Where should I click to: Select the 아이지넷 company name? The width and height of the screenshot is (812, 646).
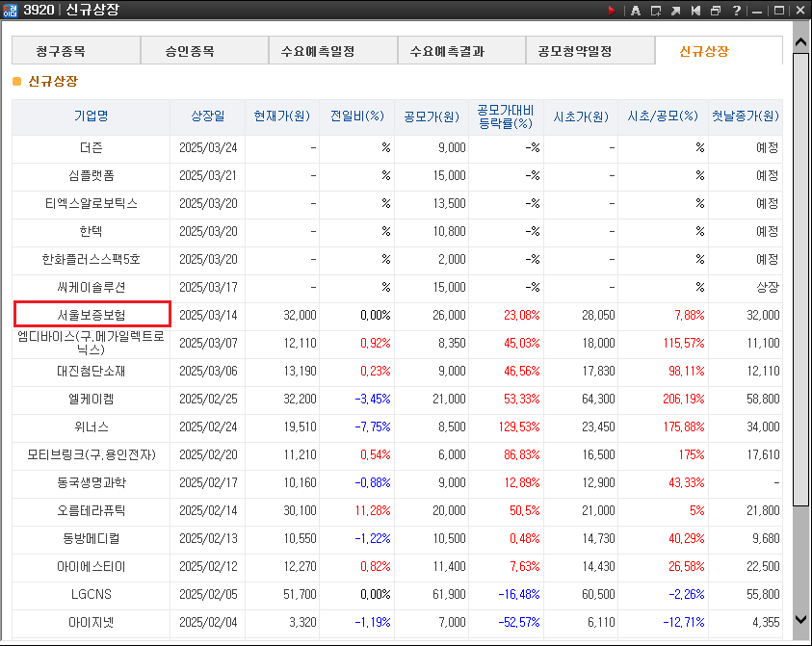pos(92,623)
